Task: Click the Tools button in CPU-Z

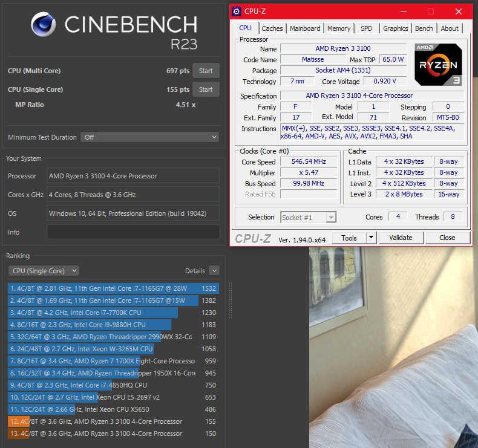Action: point(349,238)
